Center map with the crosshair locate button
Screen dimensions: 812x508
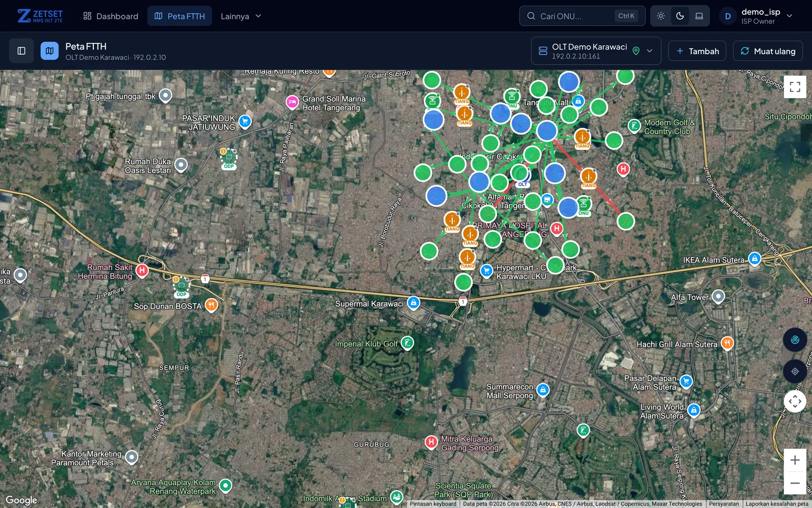[795, 371]
